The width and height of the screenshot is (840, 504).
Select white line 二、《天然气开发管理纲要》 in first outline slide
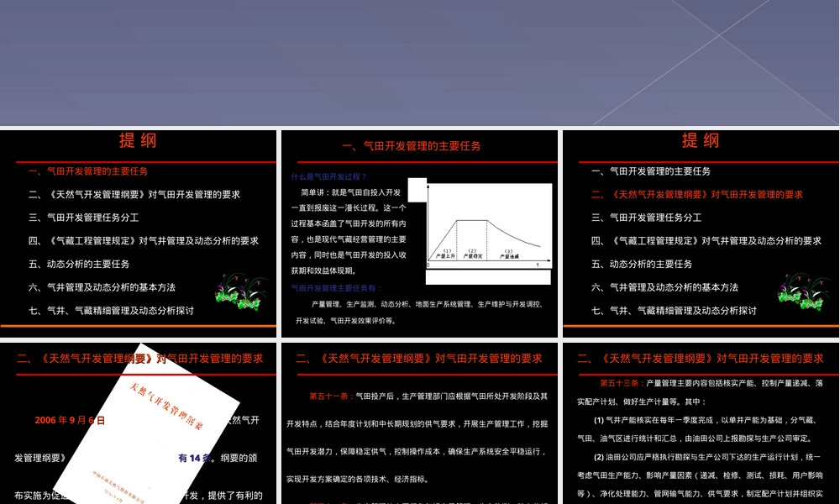click(134, 194)
